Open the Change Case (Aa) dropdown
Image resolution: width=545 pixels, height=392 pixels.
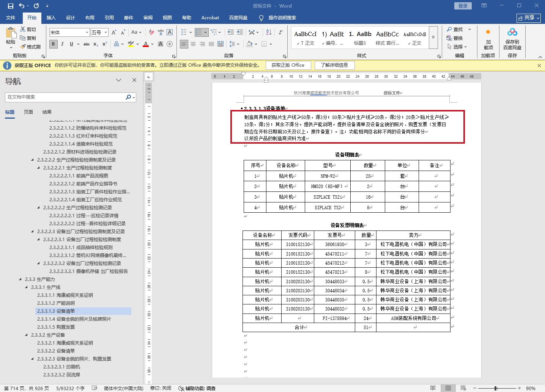(x=136, y=32)
